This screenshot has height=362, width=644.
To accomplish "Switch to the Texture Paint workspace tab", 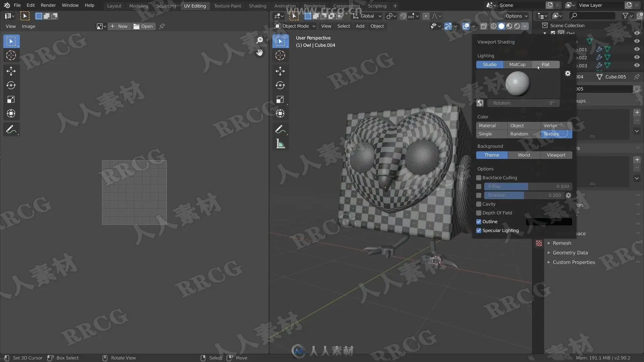I will [227, 6].
